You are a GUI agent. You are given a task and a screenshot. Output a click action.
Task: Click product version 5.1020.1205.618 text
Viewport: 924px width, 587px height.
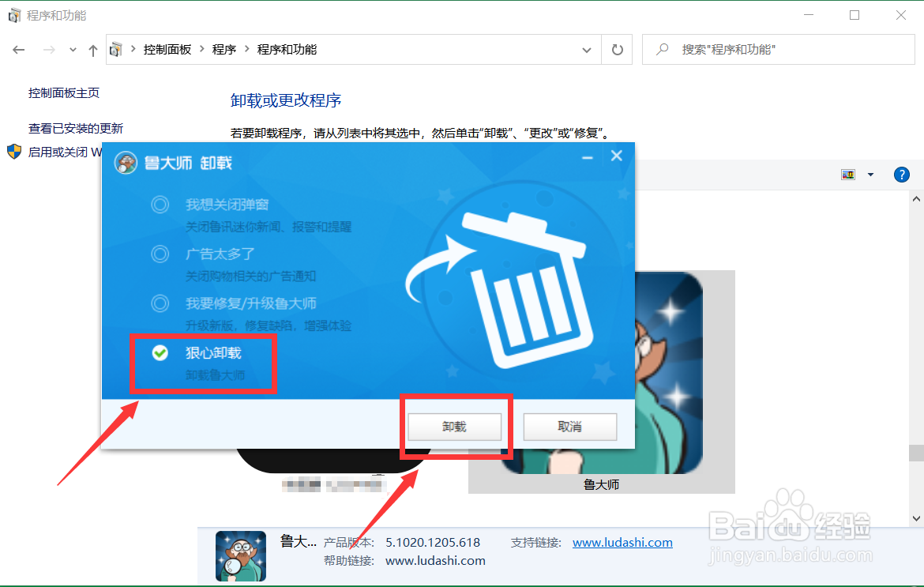433,542
